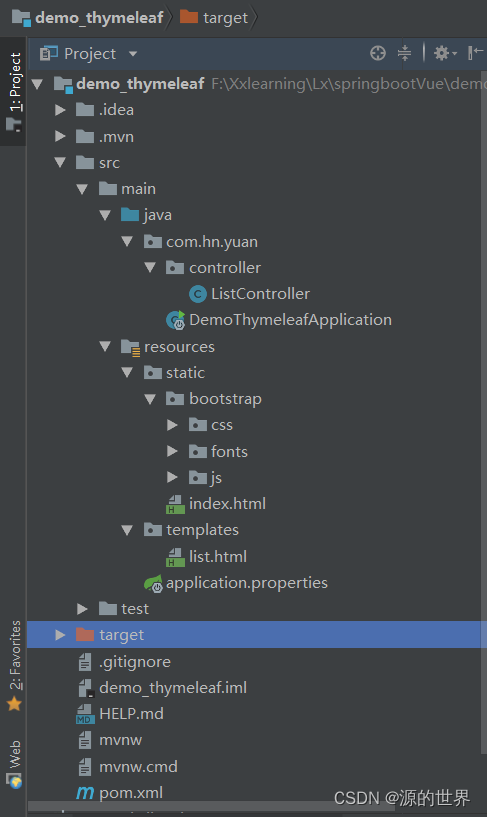
Task: Click the hide panel icon
Action: [475, 53]
